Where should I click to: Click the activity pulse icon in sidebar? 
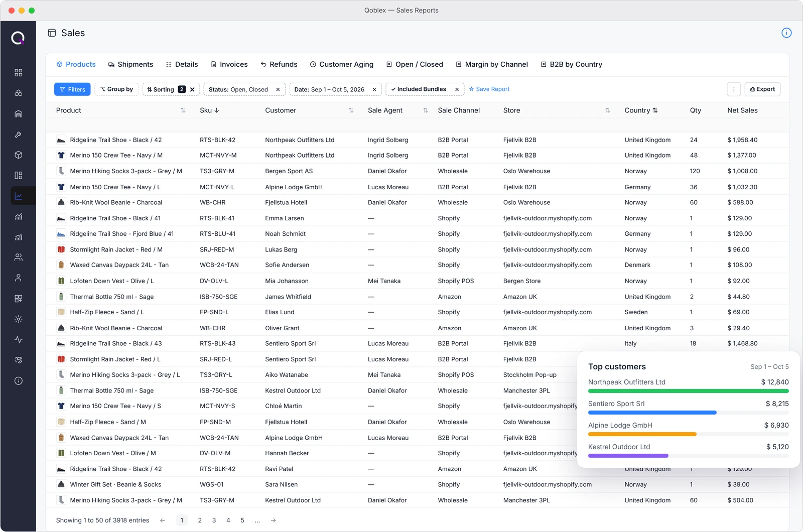click(x=19, y=340)
